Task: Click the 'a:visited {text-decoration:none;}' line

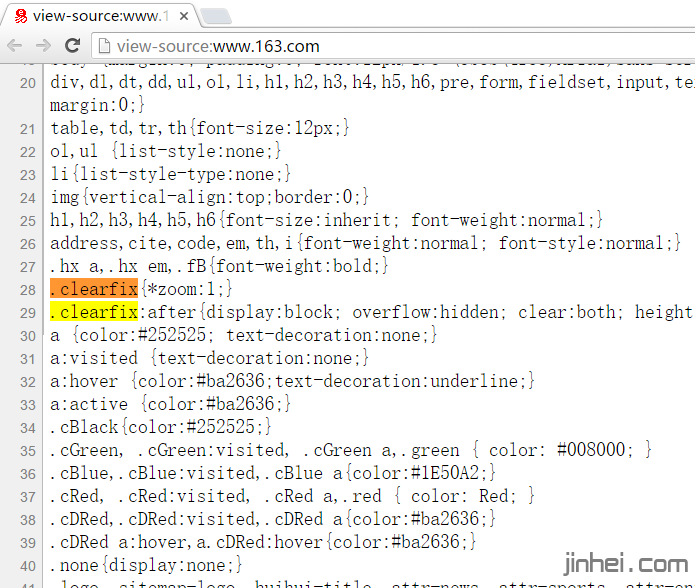Action: pos(209,358)
